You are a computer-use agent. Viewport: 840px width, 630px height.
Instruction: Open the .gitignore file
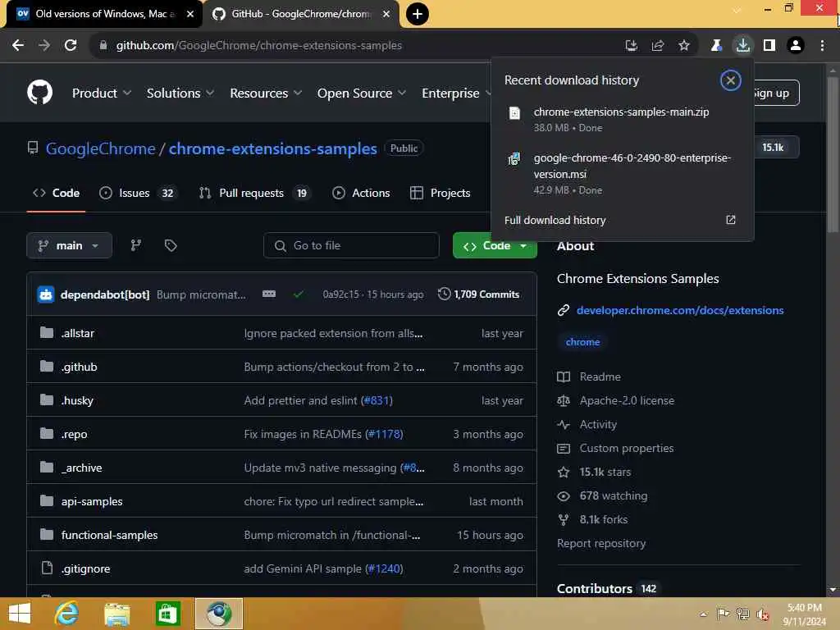[85, 569]
